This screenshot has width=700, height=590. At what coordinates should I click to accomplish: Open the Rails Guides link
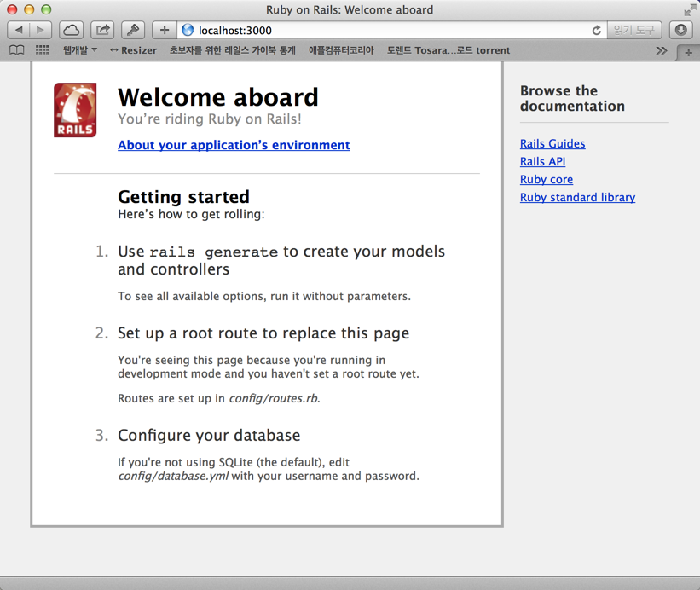(552, 143)
